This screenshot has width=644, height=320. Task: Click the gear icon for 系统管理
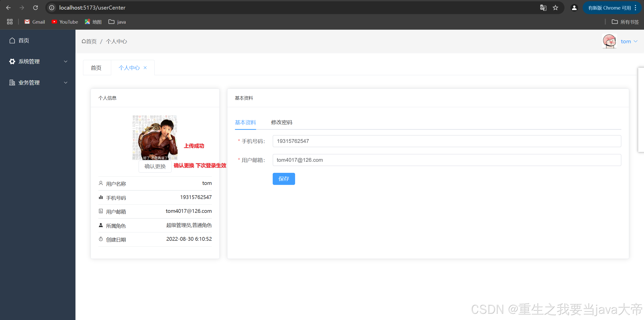12,61
